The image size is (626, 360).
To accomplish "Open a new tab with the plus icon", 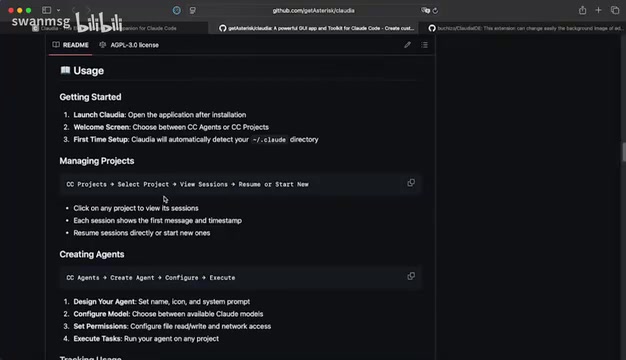I will click(x=598, y=10).
